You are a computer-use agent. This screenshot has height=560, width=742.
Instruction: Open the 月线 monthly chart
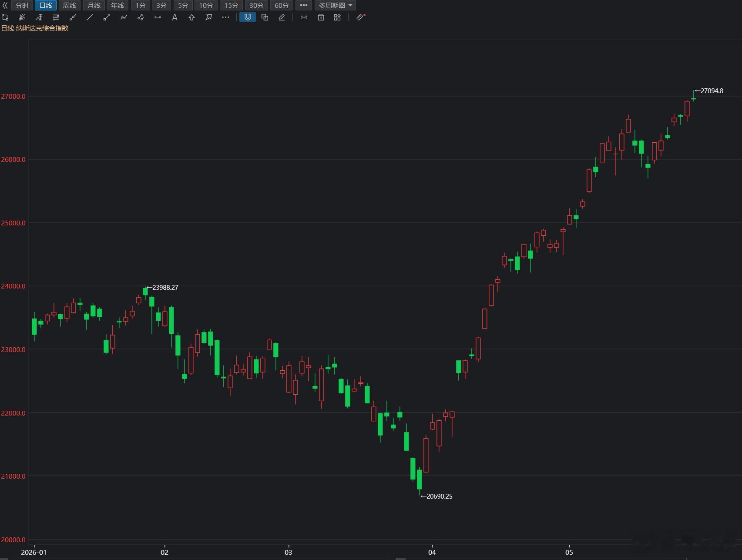click(x=94, y=5)
